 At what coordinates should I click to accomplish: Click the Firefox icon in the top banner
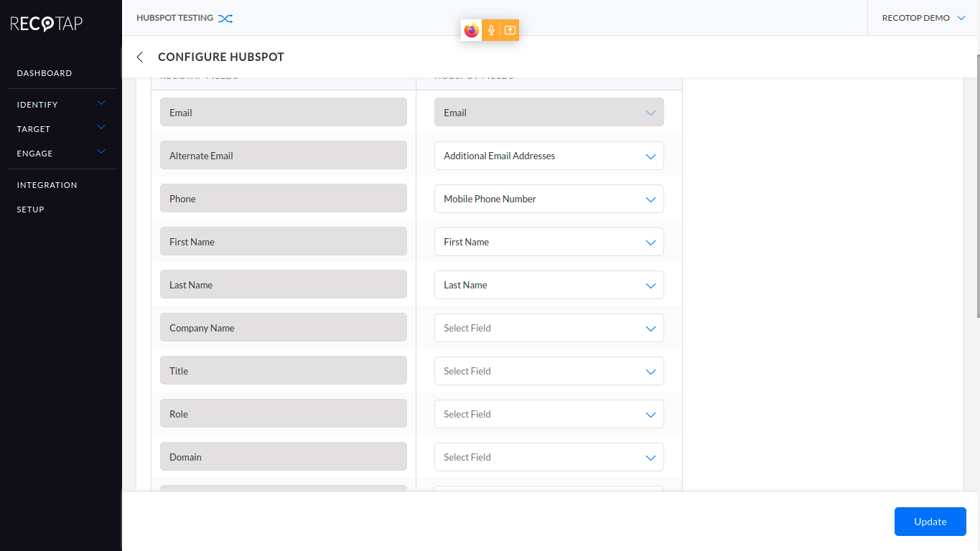[x=472, y=30]
